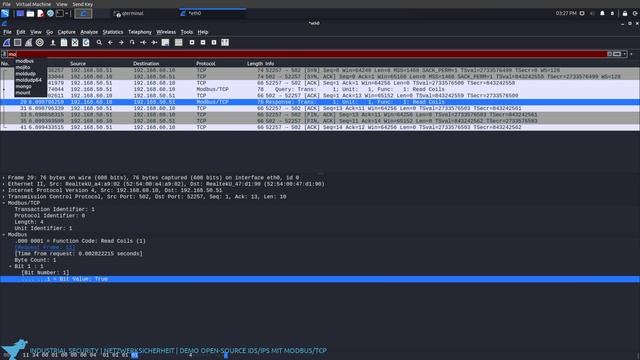
Task: Toggle auto-scroll during live capture
Action: pyautogui.click(x=165, y=42)
